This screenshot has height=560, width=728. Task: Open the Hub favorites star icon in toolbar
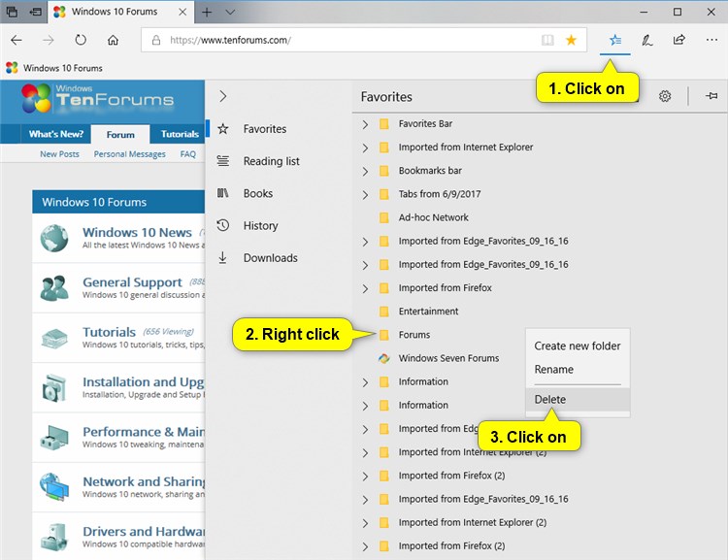[x=615, y=40]
